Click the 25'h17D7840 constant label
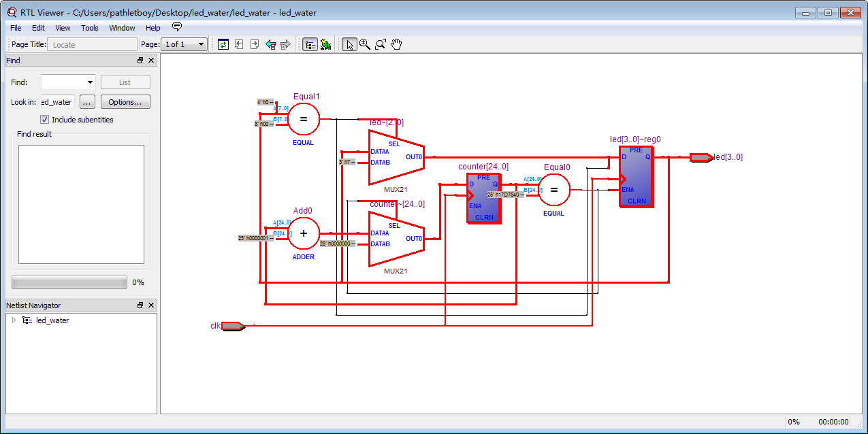The width and height of the screenshot is (868, 434). pos(505,195)
